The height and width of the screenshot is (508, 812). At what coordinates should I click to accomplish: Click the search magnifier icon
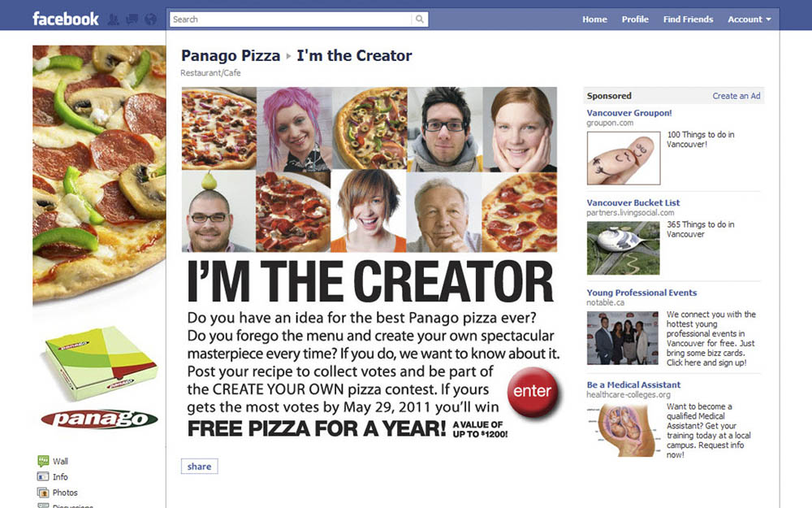[420, 20]
